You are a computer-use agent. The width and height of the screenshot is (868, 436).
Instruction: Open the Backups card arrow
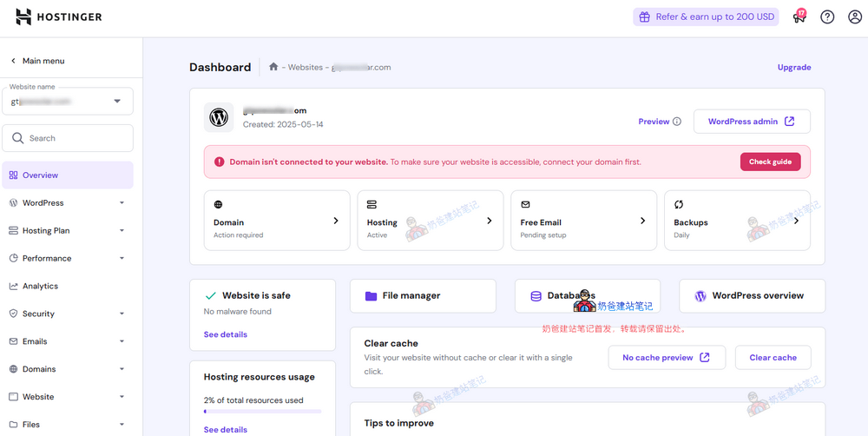pyautogui.click(x=796, y=221)
